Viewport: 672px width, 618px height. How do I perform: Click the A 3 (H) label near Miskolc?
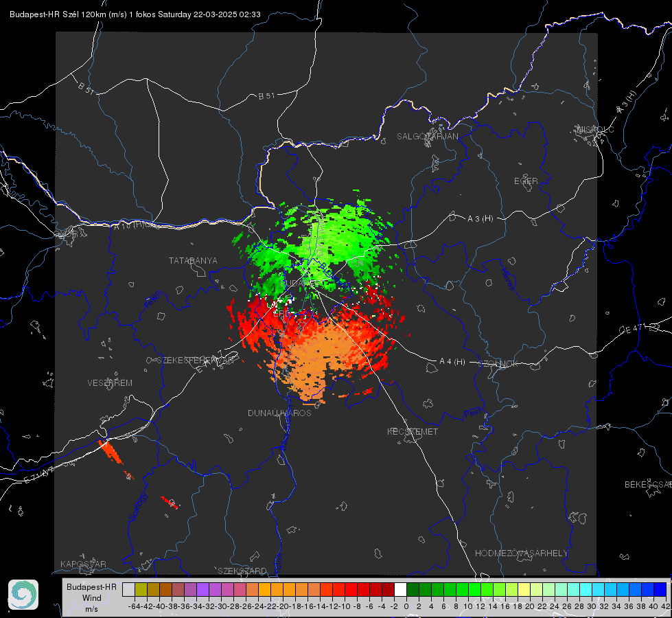click(x=627, y=102)
